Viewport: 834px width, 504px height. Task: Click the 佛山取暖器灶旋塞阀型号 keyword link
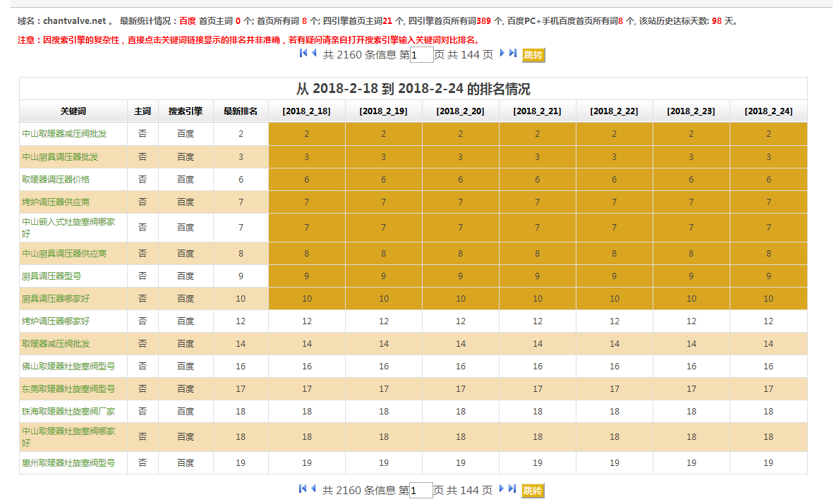click(68, 366)
